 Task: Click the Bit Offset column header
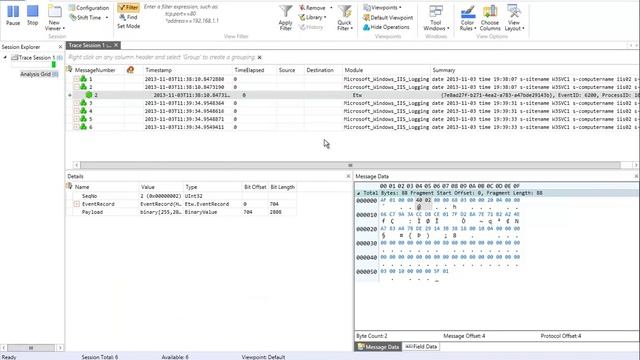pos(255,187)
